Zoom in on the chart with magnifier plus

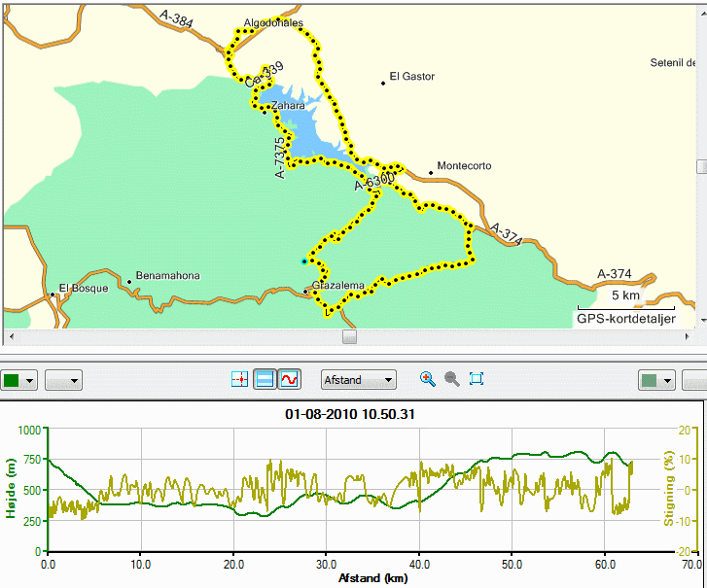427,379
